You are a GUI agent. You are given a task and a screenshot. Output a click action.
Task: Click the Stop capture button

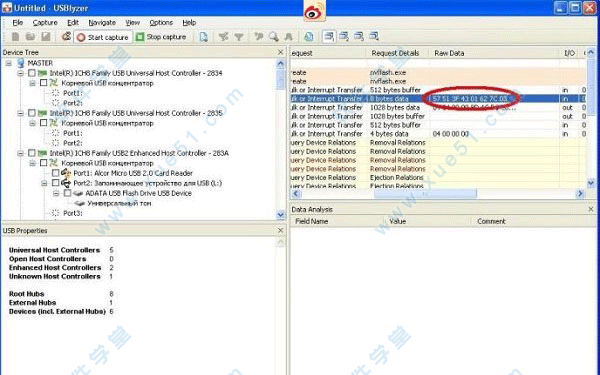[x=161, y=37]
